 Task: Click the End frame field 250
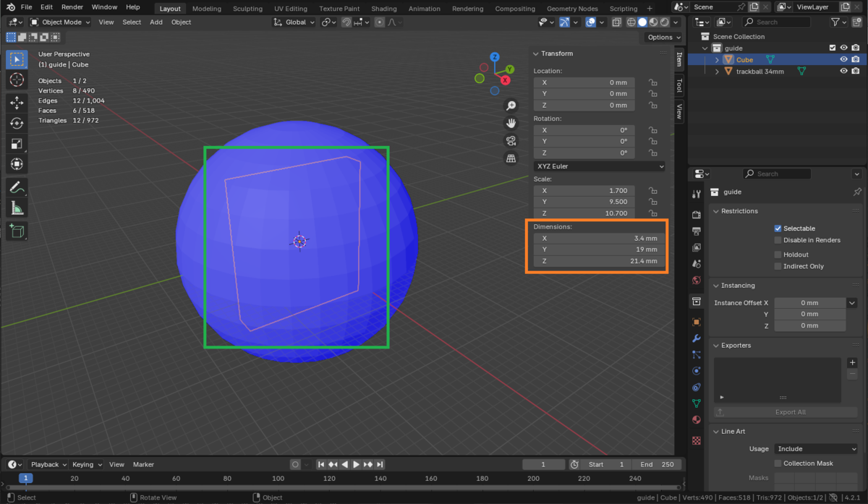click(x=657, y=464)
